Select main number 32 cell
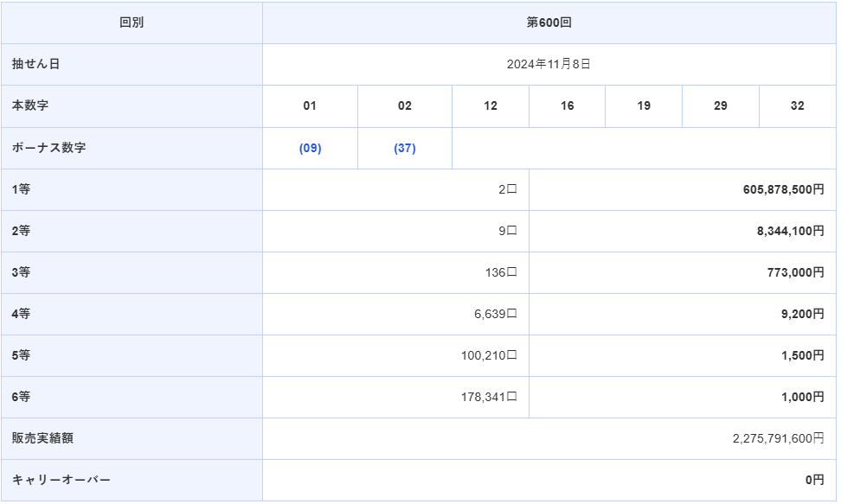The image size is (841, 504). coord(797,106)
